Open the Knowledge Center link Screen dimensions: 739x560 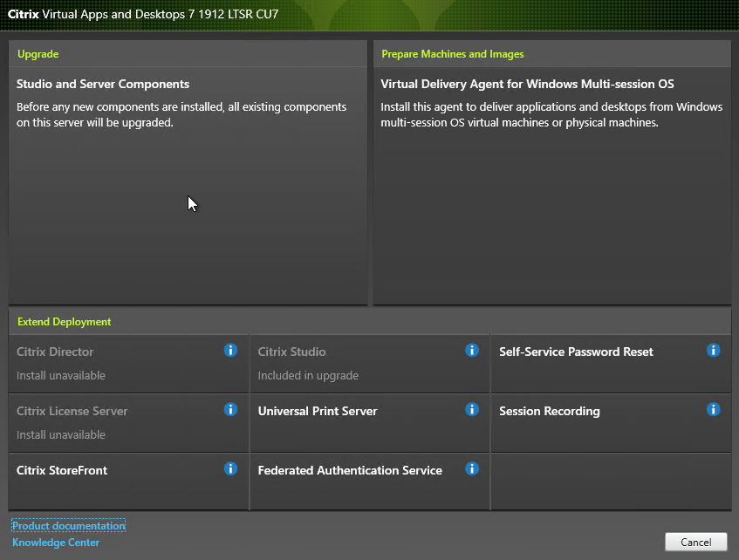pos(56,543)
